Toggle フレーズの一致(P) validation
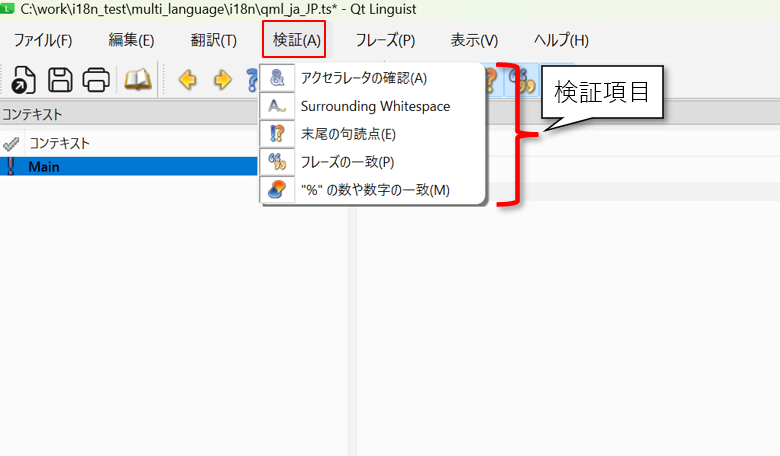This screenshot has width=780, height=456. (347, 161)
